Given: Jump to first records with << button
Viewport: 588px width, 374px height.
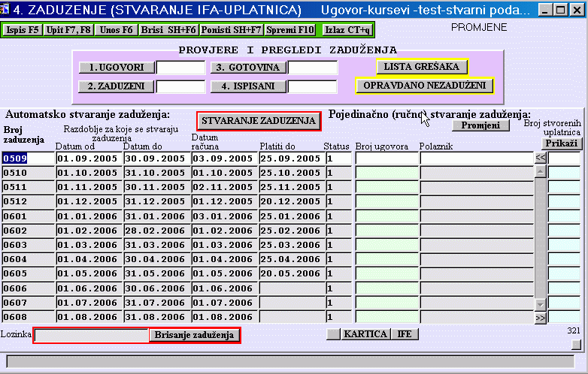Looking at the screenshot, I should click(541, 158).
